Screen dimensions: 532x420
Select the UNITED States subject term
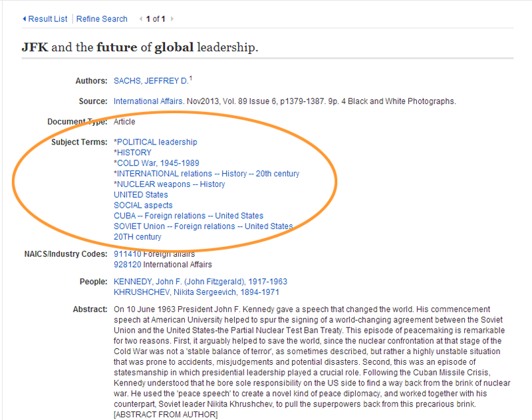[141, 195]
